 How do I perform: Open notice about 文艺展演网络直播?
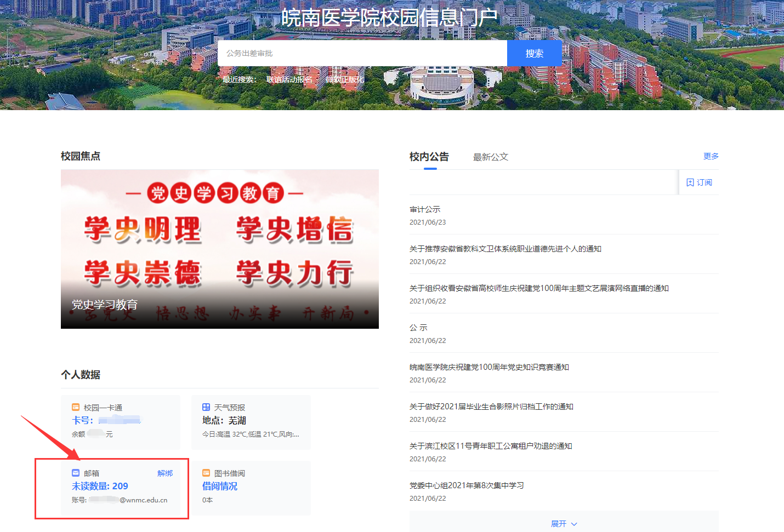point(539,288)
